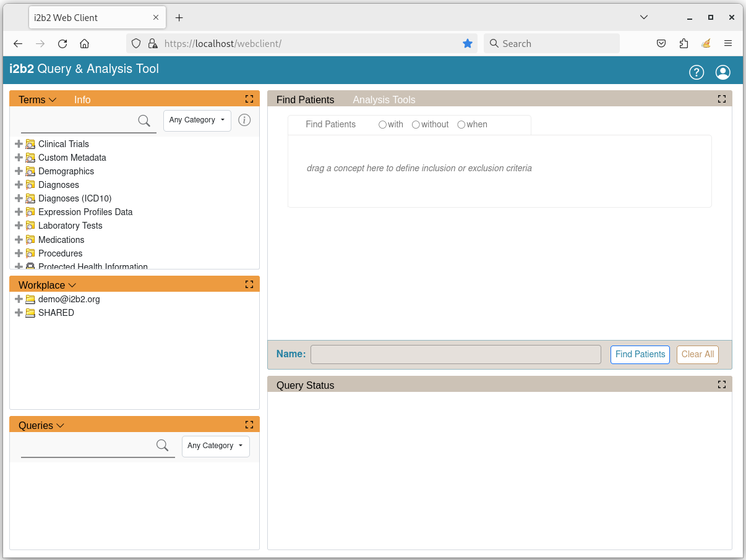Reload the page in the browser

coord(62,43)
